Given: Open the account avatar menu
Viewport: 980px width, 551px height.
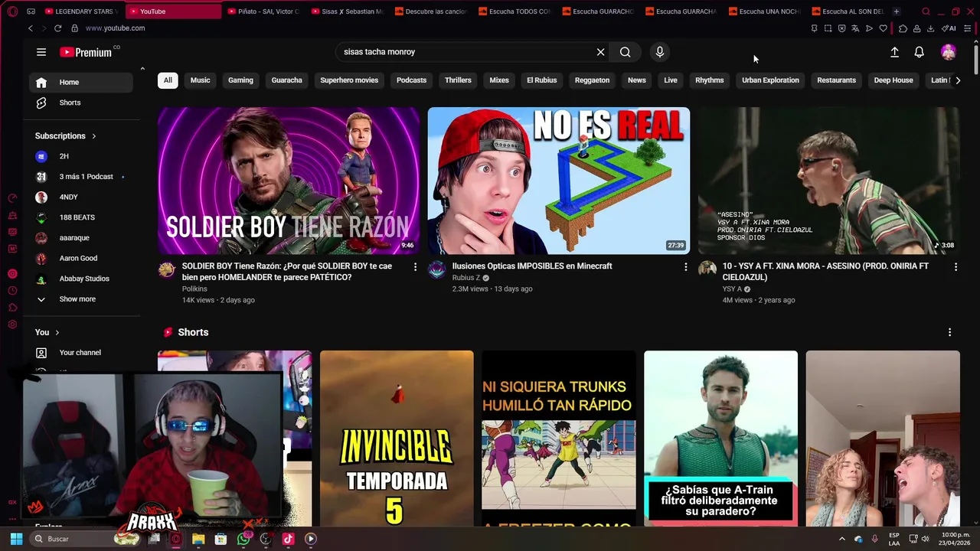Looking at the screenshot, I should [948, 52].
